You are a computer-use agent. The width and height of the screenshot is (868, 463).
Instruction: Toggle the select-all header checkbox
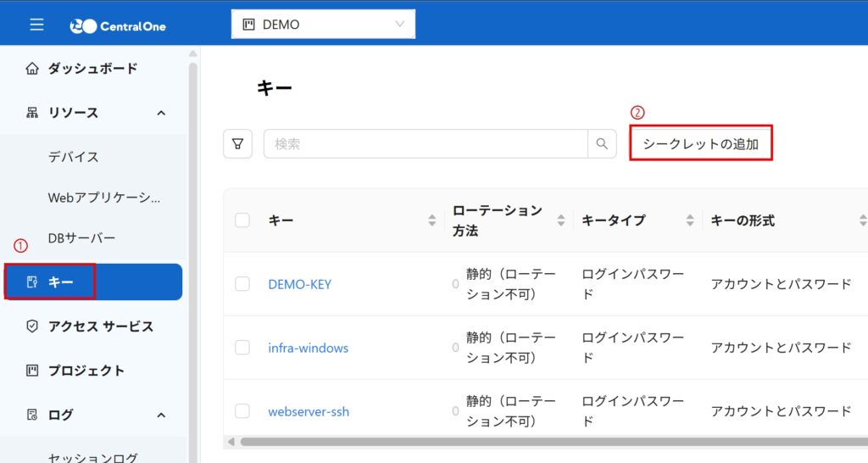coord(242,220)
